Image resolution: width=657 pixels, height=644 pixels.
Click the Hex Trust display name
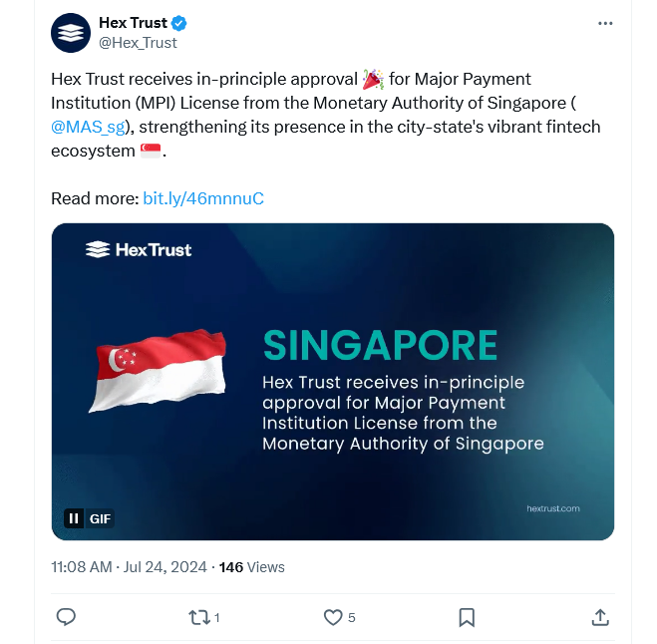click(x=133, y=23)
